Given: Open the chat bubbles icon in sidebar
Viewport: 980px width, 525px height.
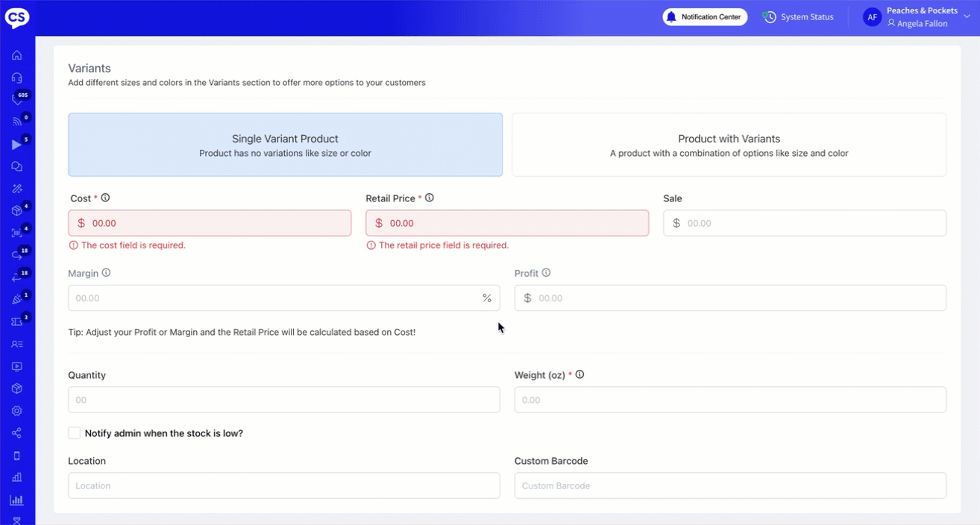Looking at the screenshot, I should pos(17,166).
